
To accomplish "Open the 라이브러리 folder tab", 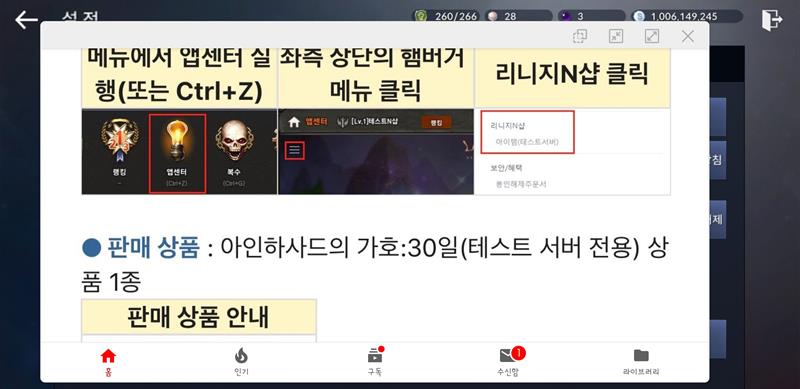I will tap(641, 362).
